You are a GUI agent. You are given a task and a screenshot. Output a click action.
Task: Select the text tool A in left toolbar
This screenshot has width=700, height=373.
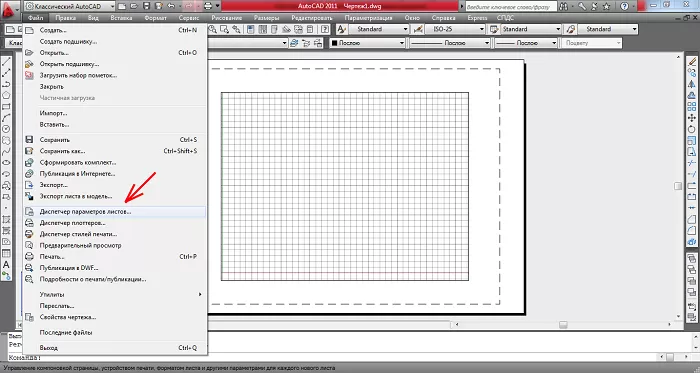(6, 265)
